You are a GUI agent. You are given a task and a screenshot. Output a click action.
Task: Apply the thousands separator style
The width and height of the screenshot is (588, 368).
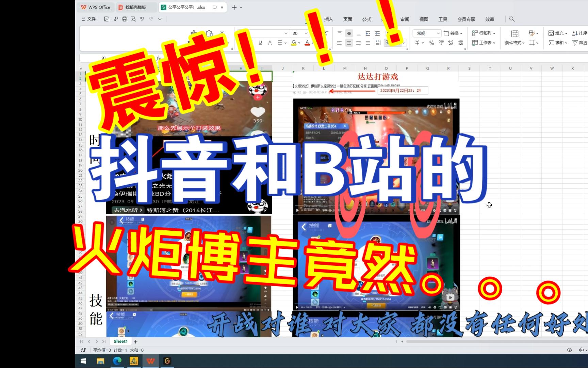[x=441, y=43]
